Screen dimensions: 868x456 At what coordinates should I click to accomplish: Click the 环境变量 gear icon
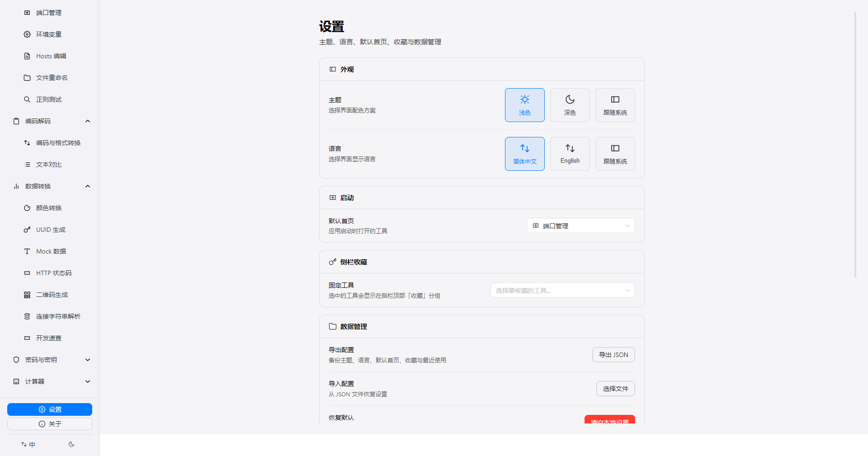coord(27,34)
